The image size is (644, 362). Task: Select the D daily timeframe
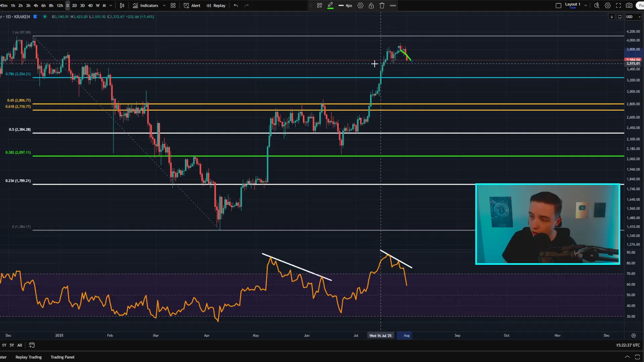point(67,6)
